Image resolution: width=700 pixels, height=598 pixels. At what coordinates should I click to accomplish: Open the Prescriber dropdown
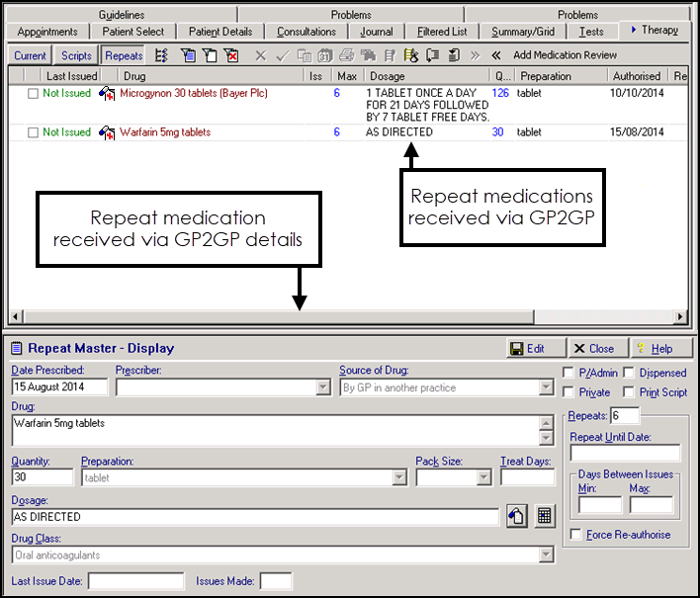click(322, 387)
